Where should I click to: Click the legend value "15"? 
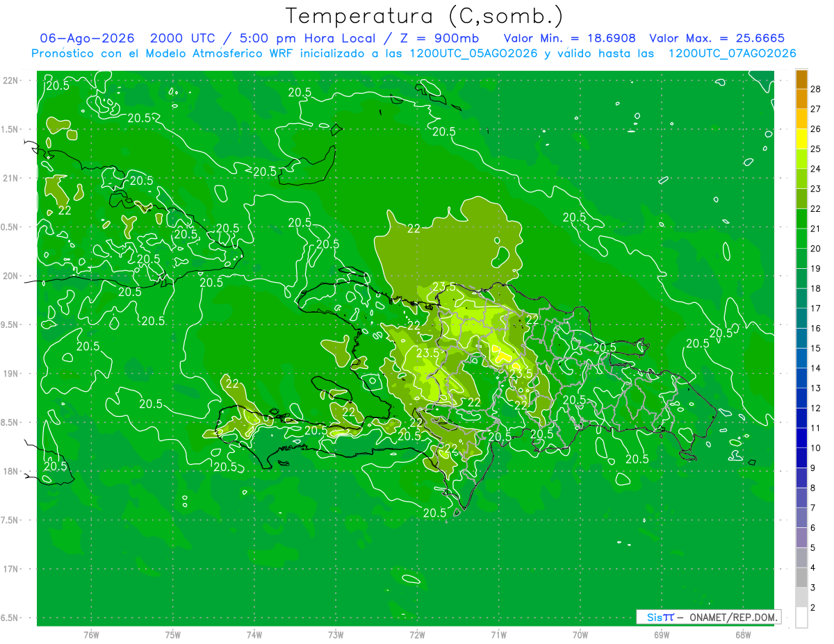tap(815, 348)
